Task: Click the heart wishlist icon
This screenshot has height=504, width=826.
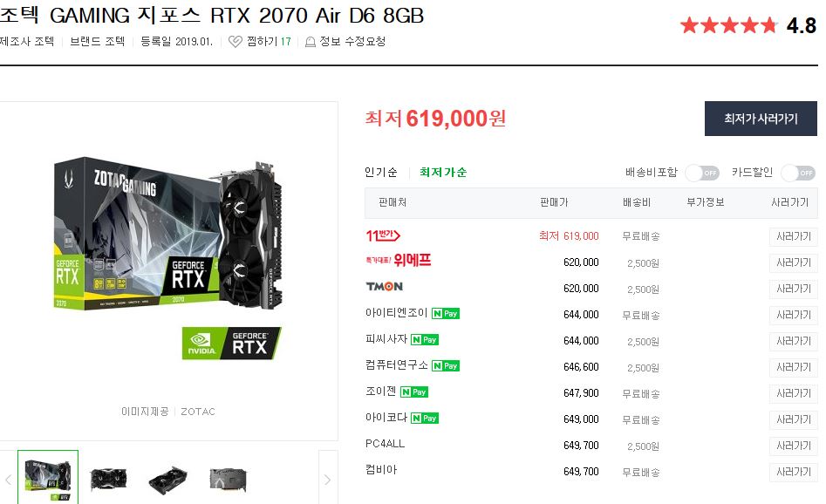Action: [235, 42]
